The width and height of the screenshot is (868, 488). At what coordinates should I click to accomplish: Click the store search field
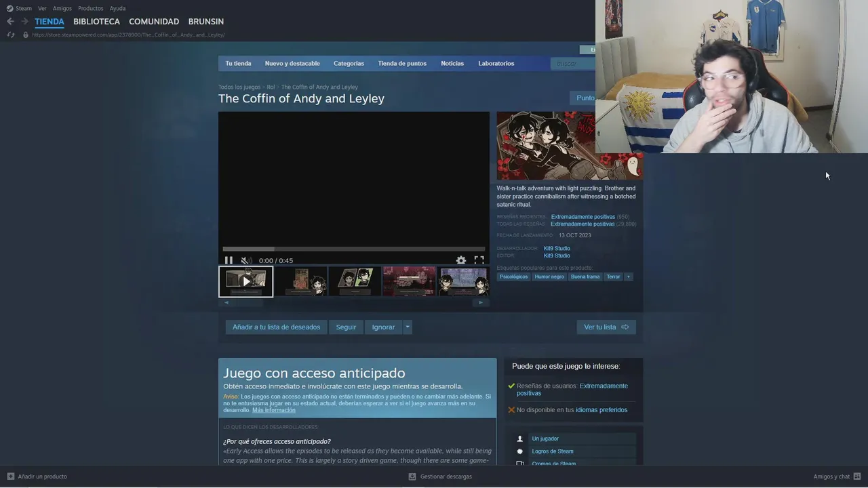[573, 63]
